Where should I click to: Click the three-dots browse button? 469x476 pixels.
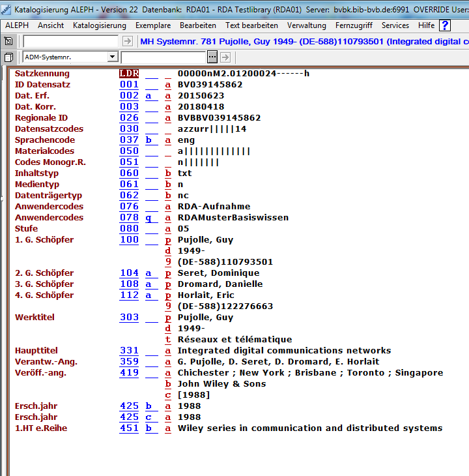[212, 57]
